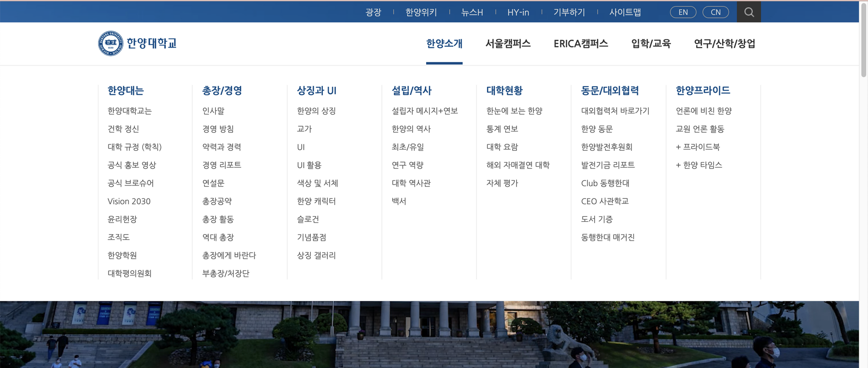Click the 대학현황 column heading

504,91
